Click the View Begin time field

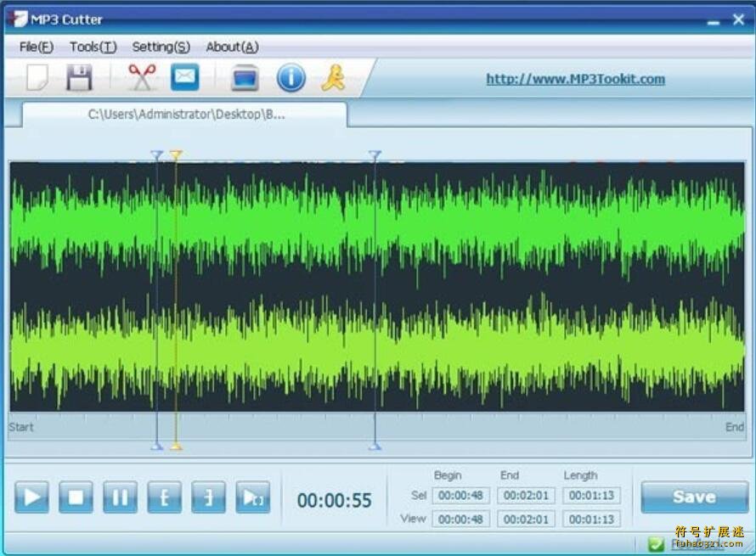pyautogui.click(x=461, y=519)
